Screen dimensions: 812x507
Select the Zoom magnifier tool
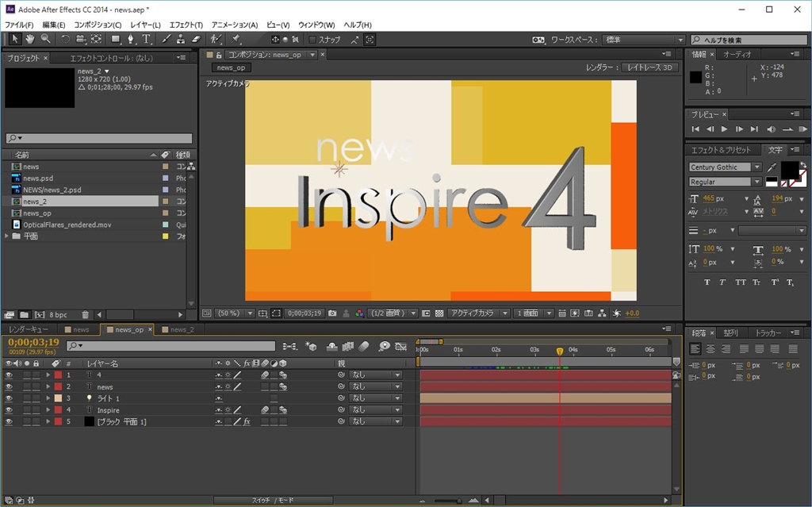[x=45, y=39]
